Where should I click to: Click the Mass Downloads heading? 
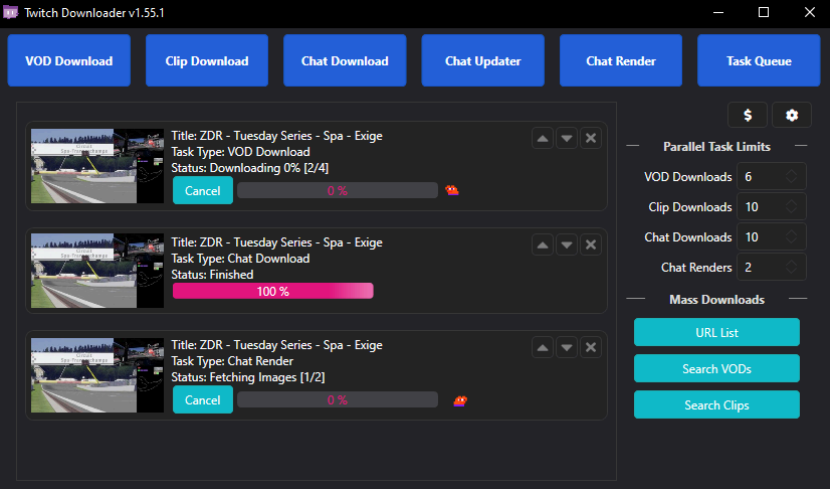point(717,300)
